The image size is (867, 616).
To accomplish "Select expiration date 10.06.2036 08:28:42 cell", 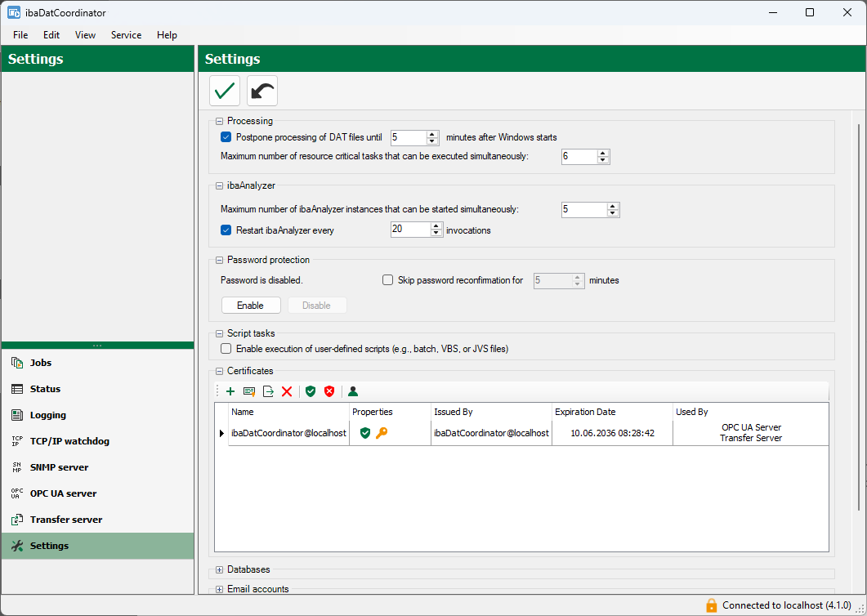I will (612, 433).
